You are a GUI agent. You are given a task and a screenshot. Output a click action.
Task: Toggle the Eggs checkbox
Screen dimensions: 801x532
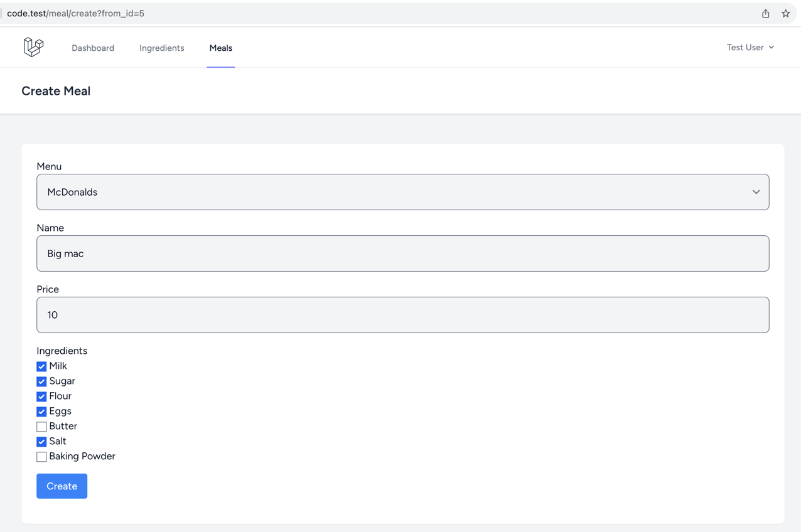point(41,412)
